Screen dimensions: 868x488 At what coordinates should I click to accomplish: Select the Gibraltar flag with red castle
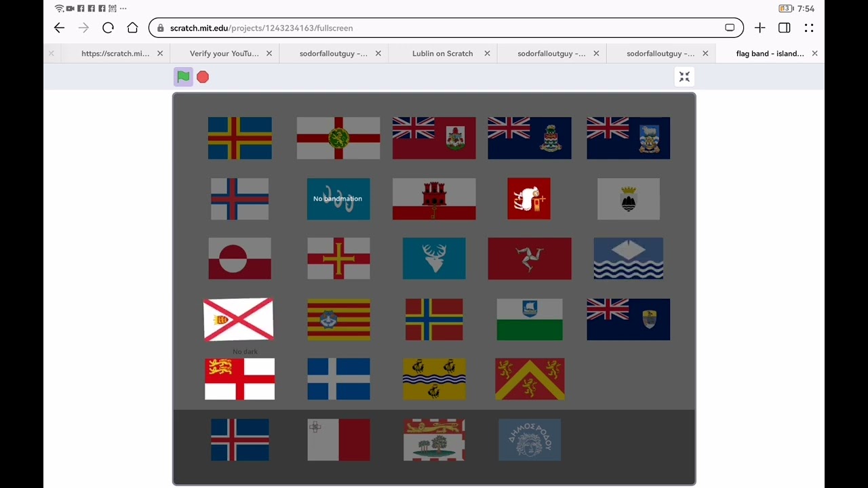[x=434, y=199]
